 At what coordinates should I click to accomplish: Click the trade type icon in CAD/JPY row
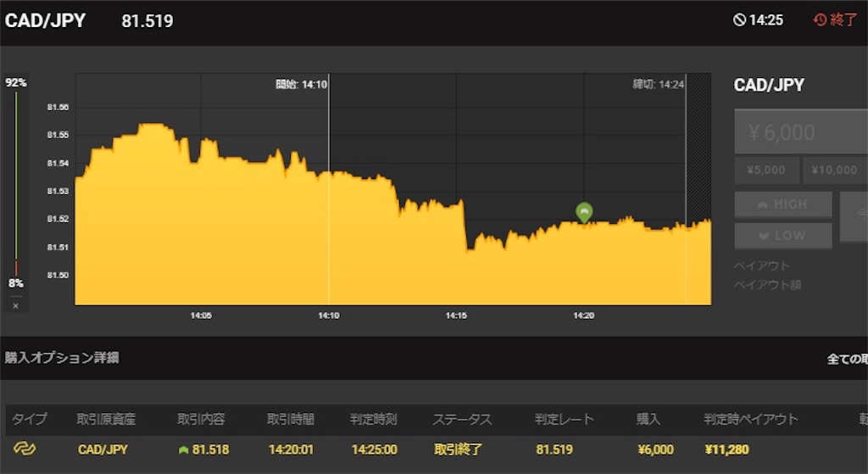pos(25,449)
